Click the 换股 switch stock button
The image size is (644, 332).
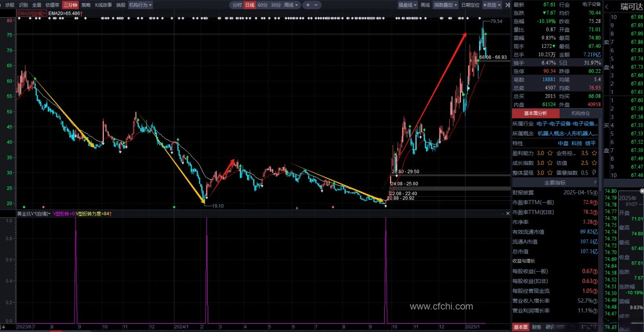click(121, 5)
